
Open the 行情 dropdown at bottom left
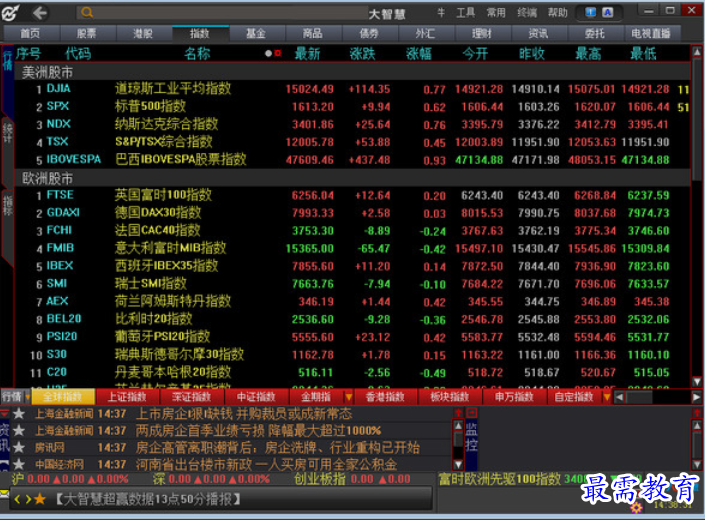point(15,397)
